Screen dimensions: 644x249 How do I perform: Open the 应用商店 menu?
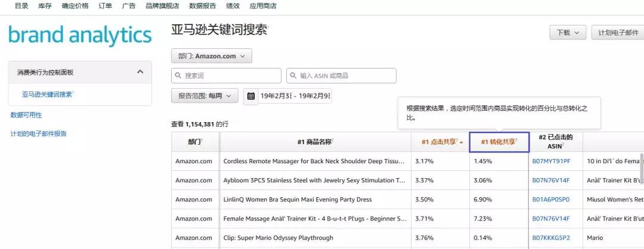point(263,6)
